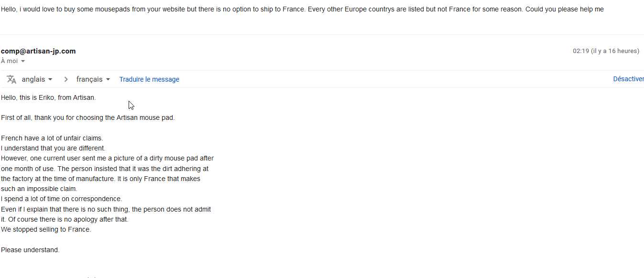The height and width of the screenshot is (278, 644).
Task: Click Désactiver to turn off translation
Action: coord(628,79)
